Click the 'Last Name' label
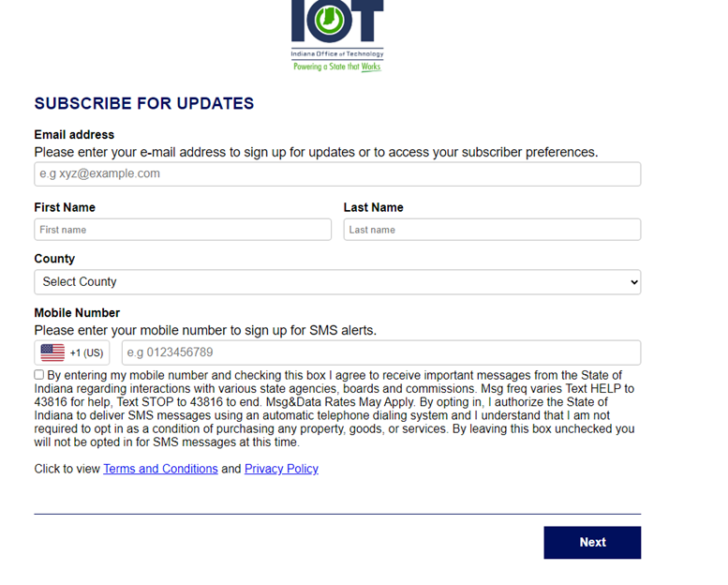Image resolution: width=728 pixels, height=585 pixels. pos(373,207)
